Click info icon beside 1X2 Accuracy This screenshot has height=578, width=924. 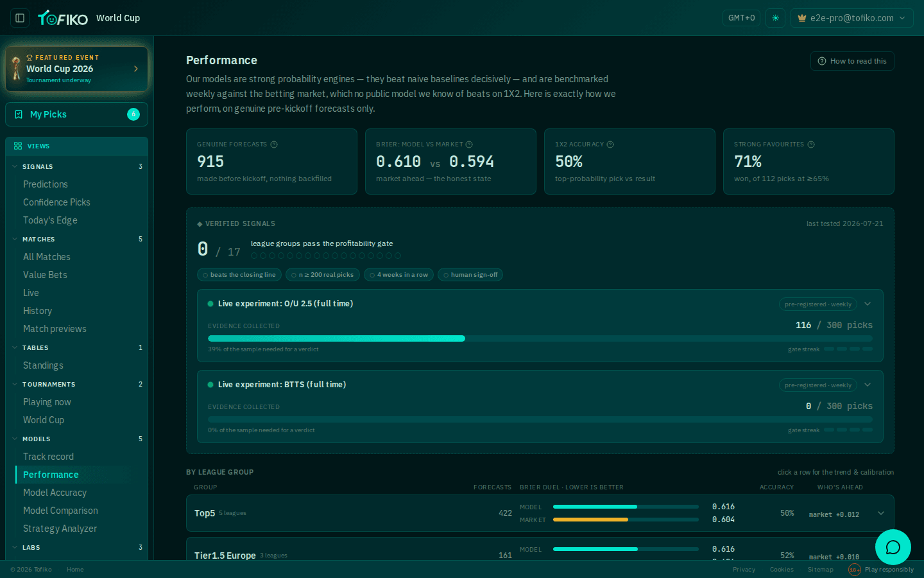[x=610, y=144]
